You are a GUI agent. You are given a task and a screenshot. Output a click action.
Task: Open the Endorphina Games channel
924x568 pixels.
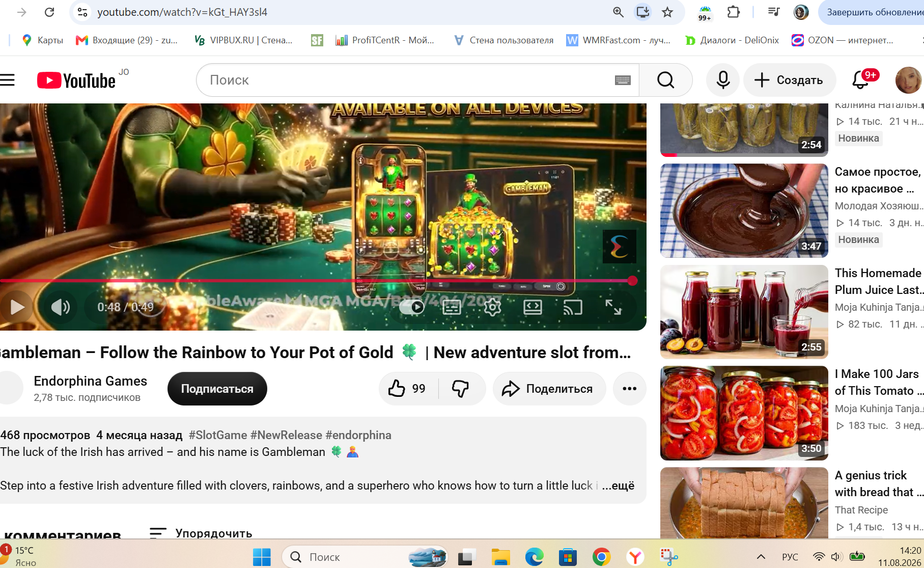click(x=90, y=381)
